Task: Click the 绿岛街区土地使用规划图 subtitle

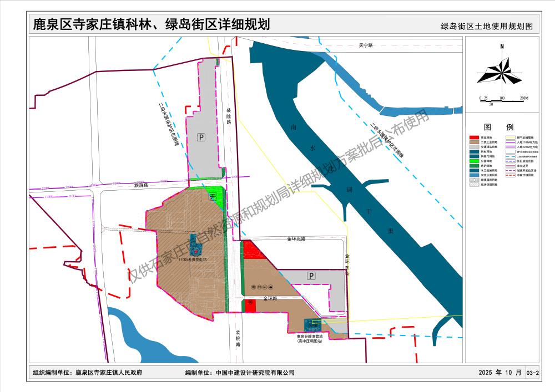Action: (486, 26)
